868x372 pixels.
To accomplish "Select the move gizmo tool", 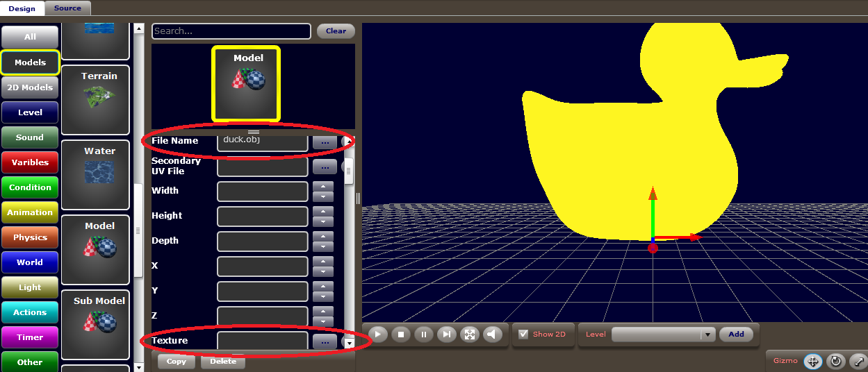I will coord(812,361).
